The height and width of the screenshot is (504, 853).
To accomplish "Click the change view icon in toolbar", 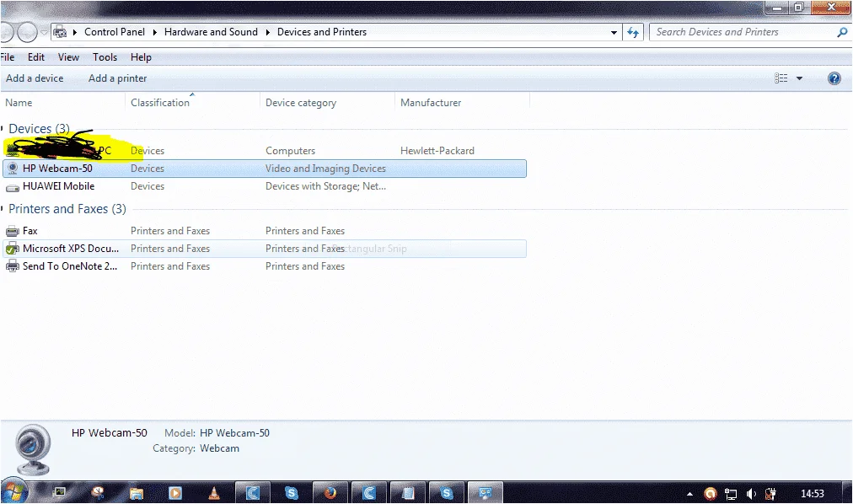I will 781,78.
